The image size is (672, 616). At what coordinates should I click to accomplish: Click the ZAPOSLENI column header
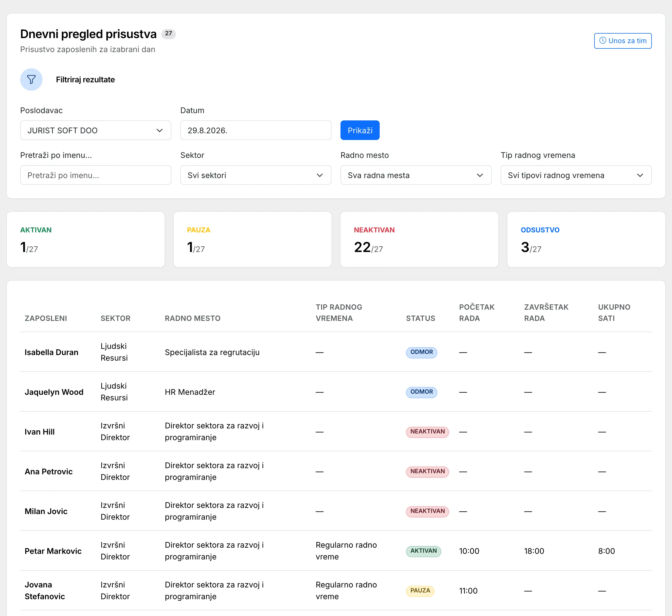pyautogui.click(x=46, y=318)
